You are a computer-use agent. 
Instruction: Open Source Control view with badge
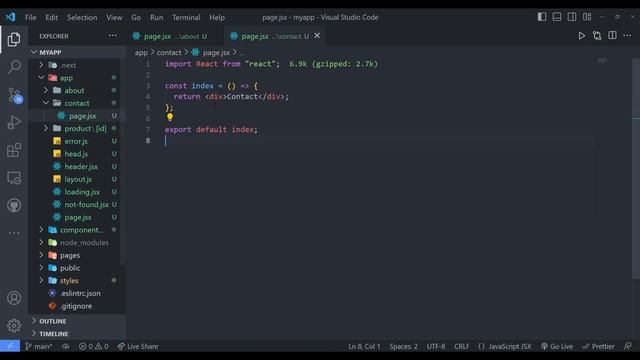pyautogui.click(x=15, y=95)
